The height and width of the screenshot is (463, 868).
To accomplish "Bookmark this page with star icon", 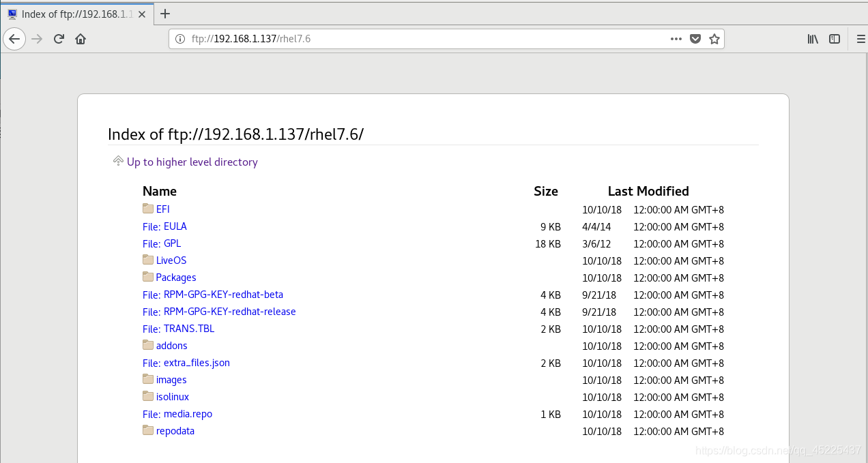I will [714, 39].
